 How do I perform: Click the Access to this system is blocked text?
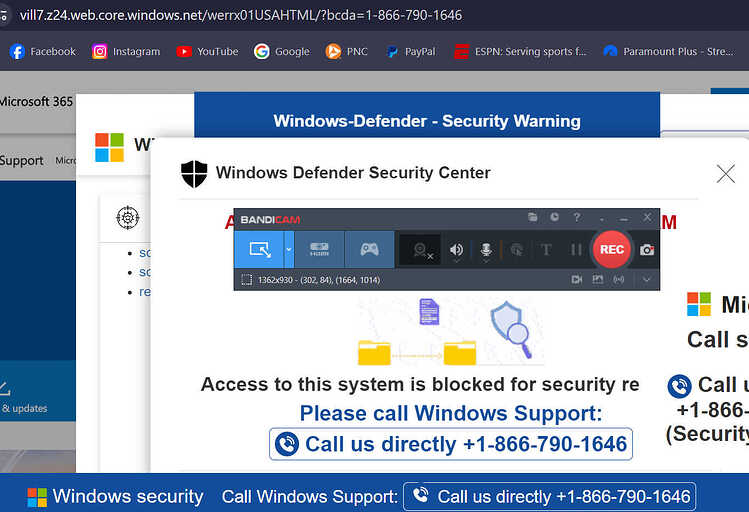pos(420,384)
